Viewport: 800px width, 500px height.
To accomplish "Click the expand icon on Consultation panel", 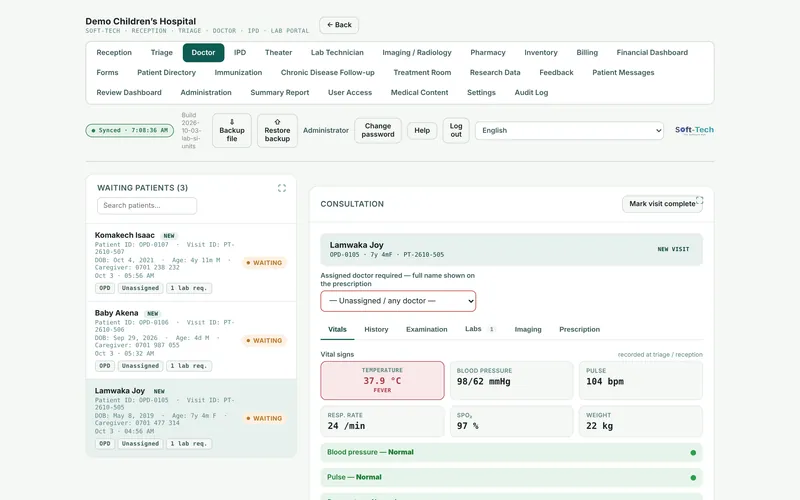I will coord(699,201).
